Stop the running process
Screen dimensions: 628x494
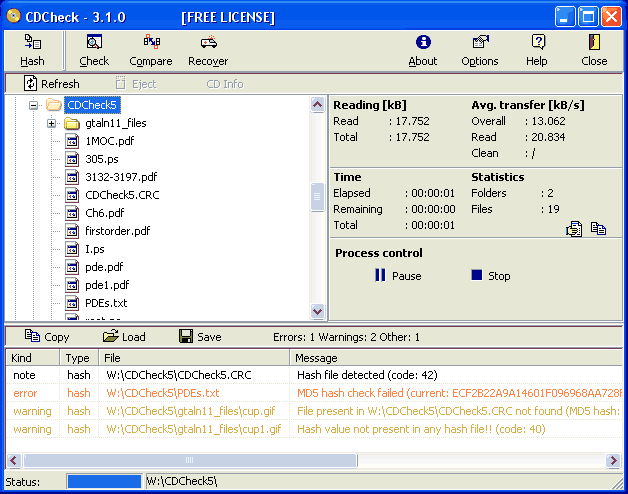coord(490,276)
